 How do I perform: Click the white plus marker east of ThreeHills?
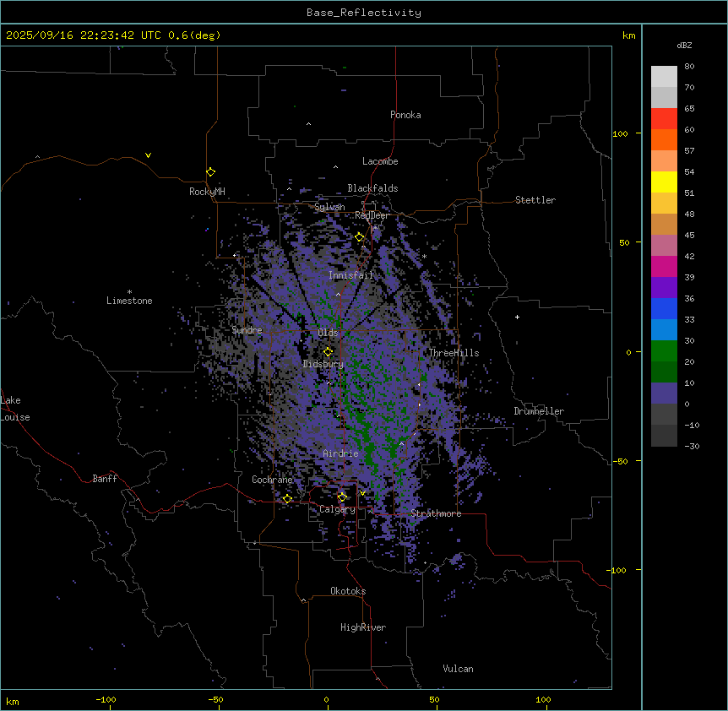coord(518,317)
